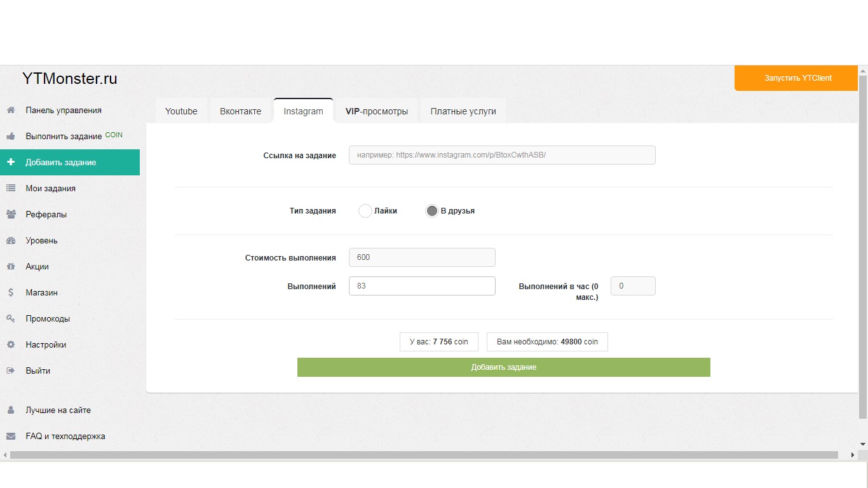Open the Платные услуги tab
This screenshot has height=488, width=868.
pyautogui.click(x=463, y=111)
